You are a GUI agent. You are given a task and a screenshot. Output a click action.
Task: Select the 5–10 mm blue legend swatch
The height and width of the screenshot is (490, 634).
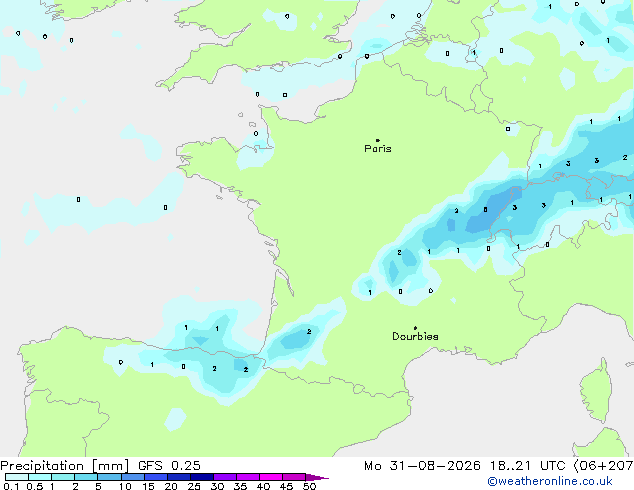click(x=109, y=477)
